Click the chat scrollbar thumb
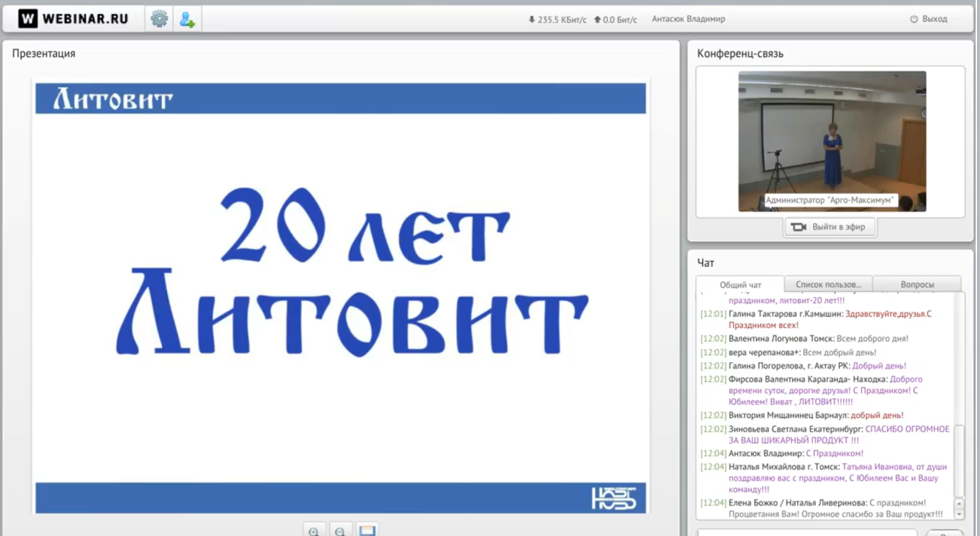This screenshot has width=980, height=536. (959, 461)
